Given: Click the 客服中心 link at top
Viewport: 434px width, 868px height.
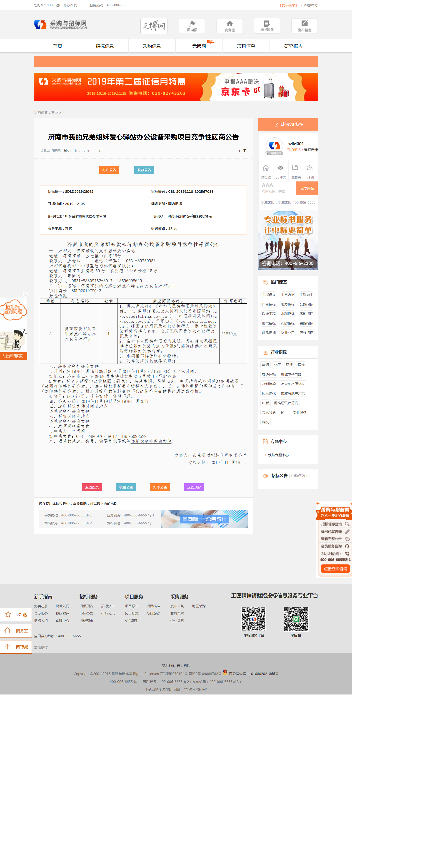Looking at the screenshot, I should tap(311, 5).
